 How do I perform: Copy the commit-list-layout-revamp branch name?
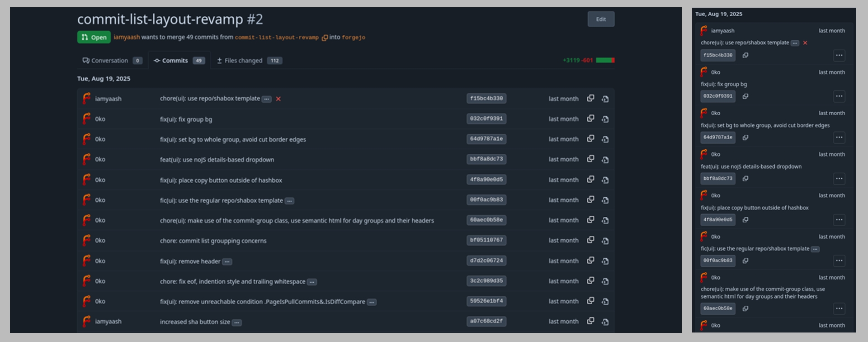[325, 38]
